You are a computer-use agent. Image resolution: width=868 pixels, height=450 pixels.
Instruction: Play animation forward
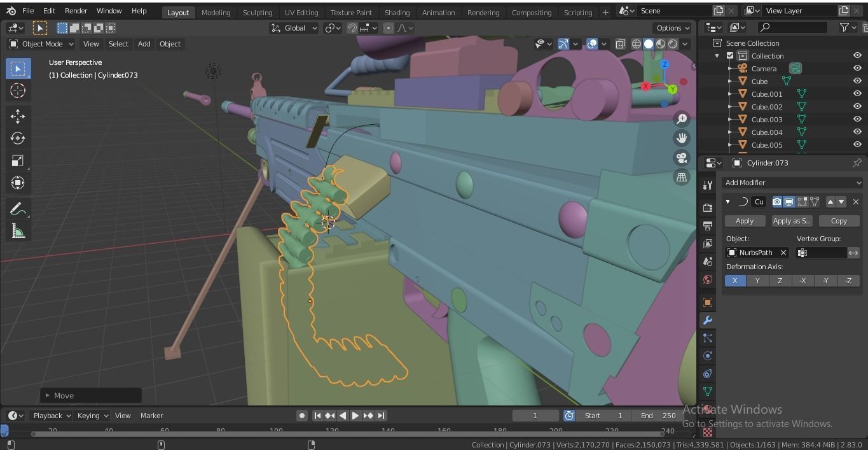click(355, 416)
